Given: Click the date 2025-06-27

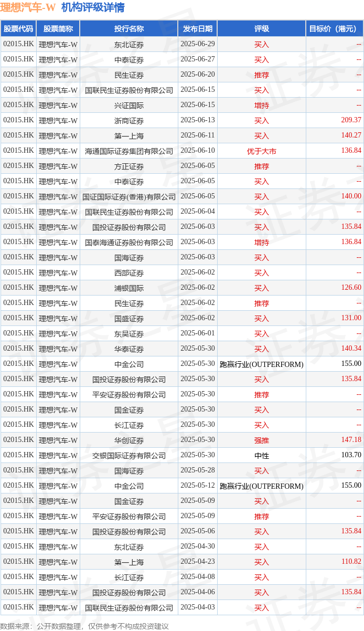Looking at the screenshot, I should (x=198, y=59).
